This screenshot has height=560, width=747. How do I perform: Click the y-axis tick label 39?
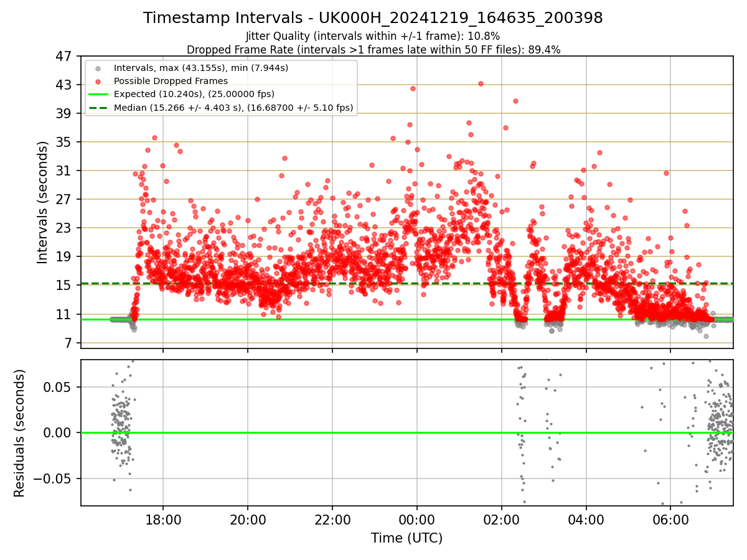(63, 113)
